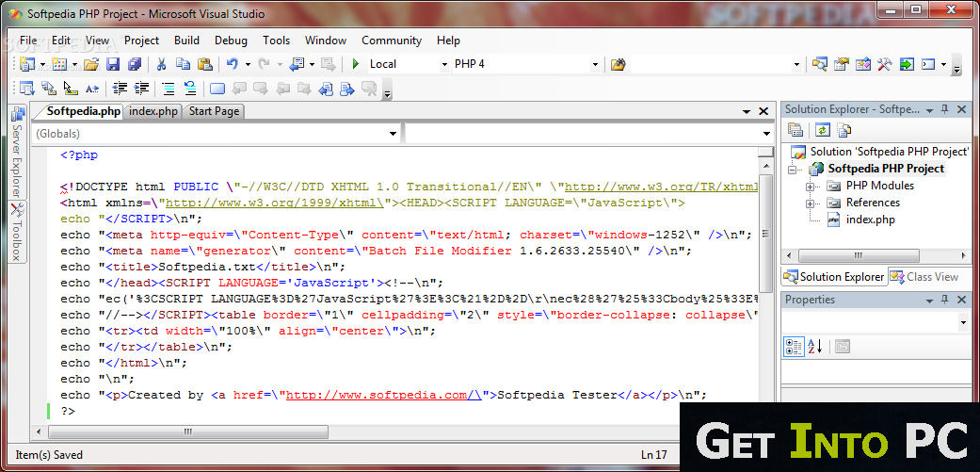The image size is (980, 472).
Task: Click the Paste clipboard icon
Action: point(205,64)
